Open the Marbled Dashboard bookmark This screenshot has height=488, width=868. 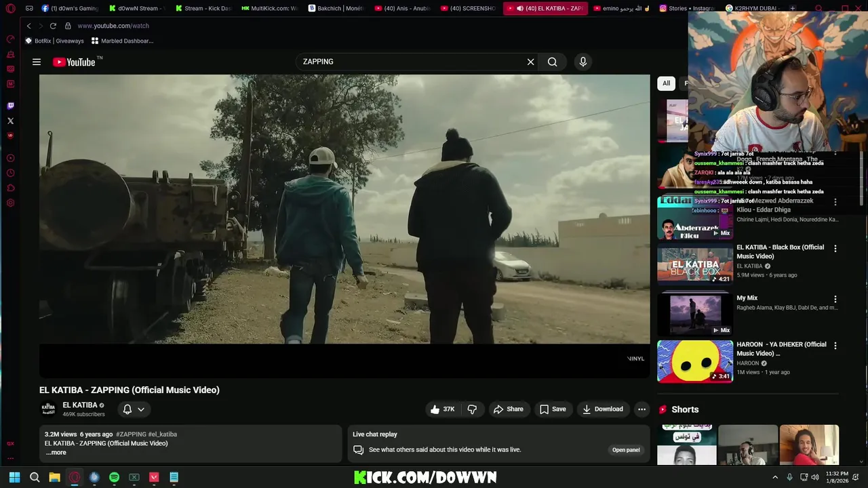[122, 41]
